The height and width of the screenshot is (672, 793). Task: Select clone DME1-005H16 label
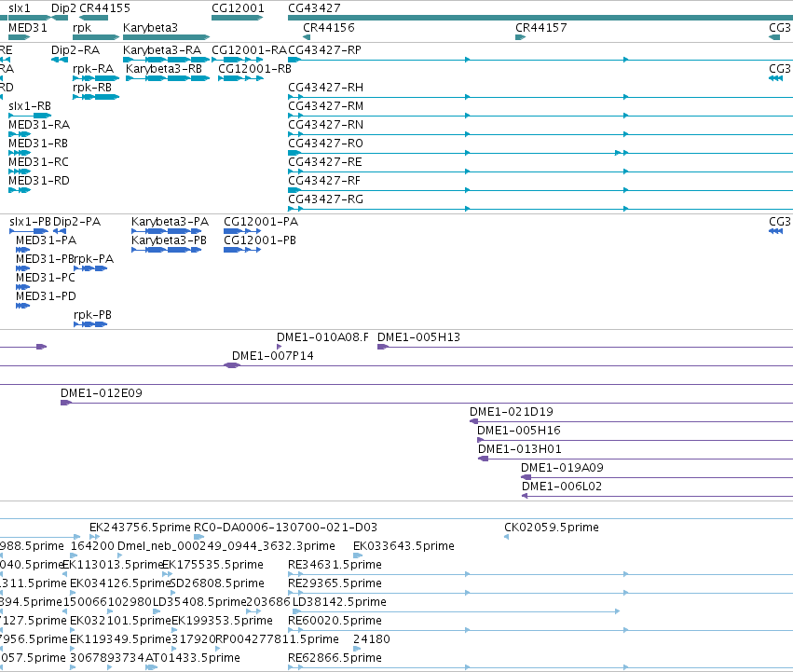coord(519,432)
